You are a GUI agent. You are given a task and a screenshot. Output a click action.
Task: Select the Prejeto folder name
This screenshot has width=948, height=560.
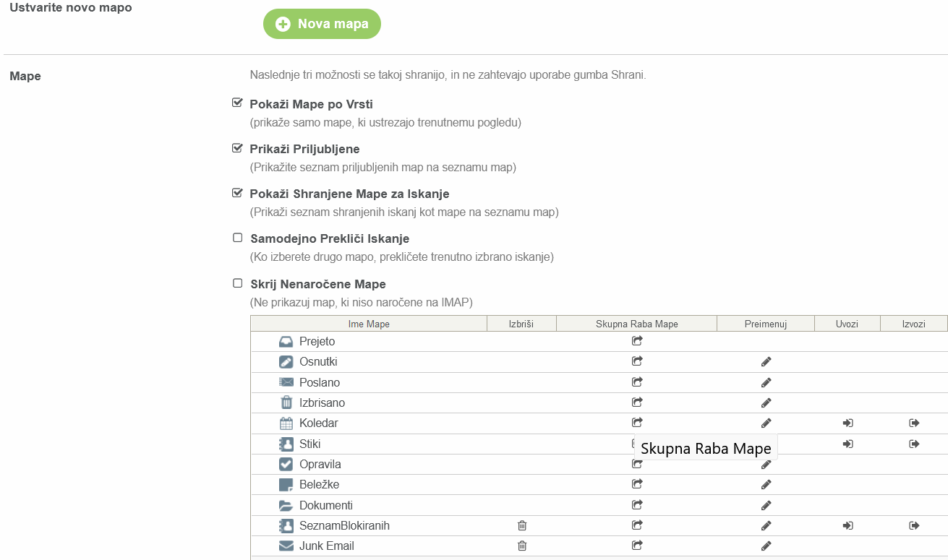317,341
